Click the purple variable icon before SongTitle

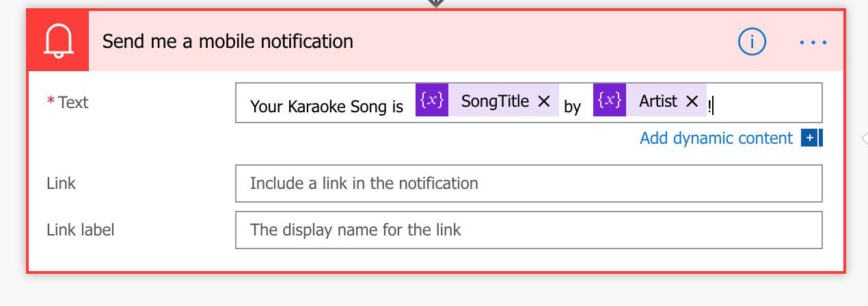pos(432,101)
